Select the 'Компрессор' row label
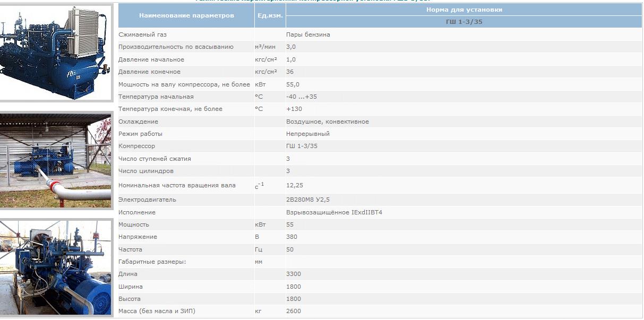The height and width of the screenshot is (320, 644). (x=137, y=146)
